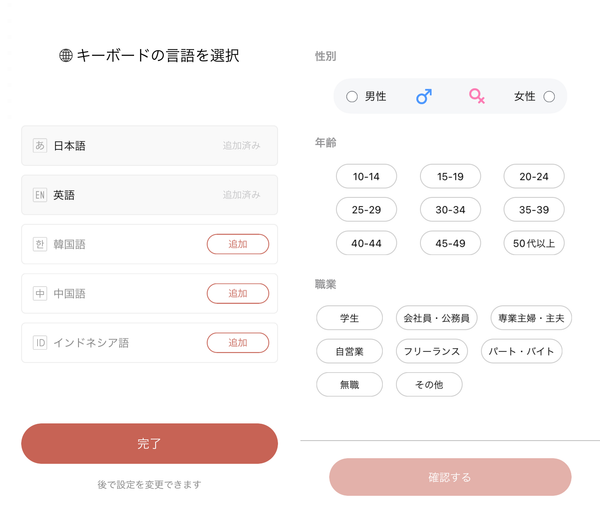Select the 男性 radio button
The width and height of the screenshot is (600, 512).
pos(352,96)
